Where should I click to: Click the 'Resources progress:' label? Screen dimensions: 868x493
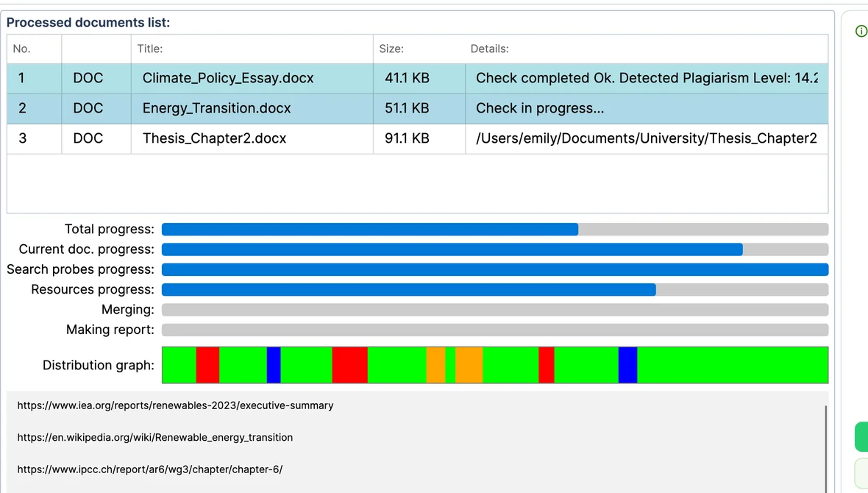[93, 290]
